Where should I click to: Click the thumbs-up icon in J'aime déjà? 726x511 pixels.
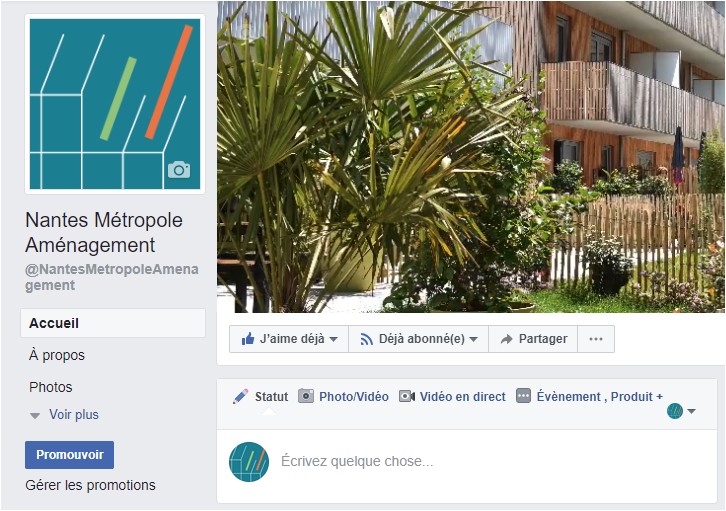coord(248,339)
